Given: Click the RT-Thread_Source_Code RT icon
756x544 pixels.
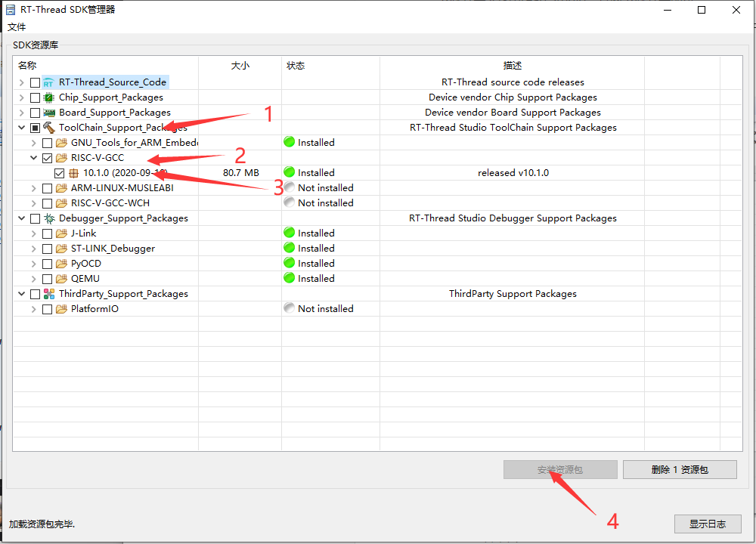Looking at the screenshot, I should [x=48, y=83].
